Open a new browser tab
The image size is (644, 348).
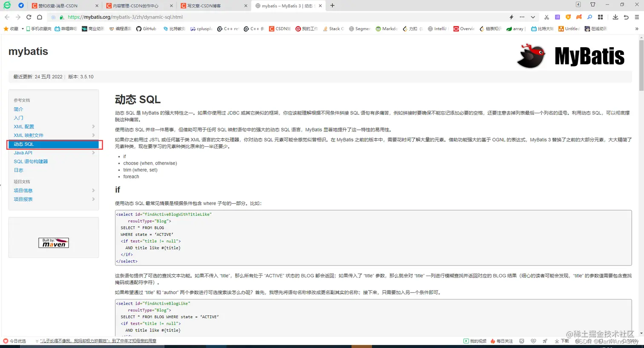[332, 6]
